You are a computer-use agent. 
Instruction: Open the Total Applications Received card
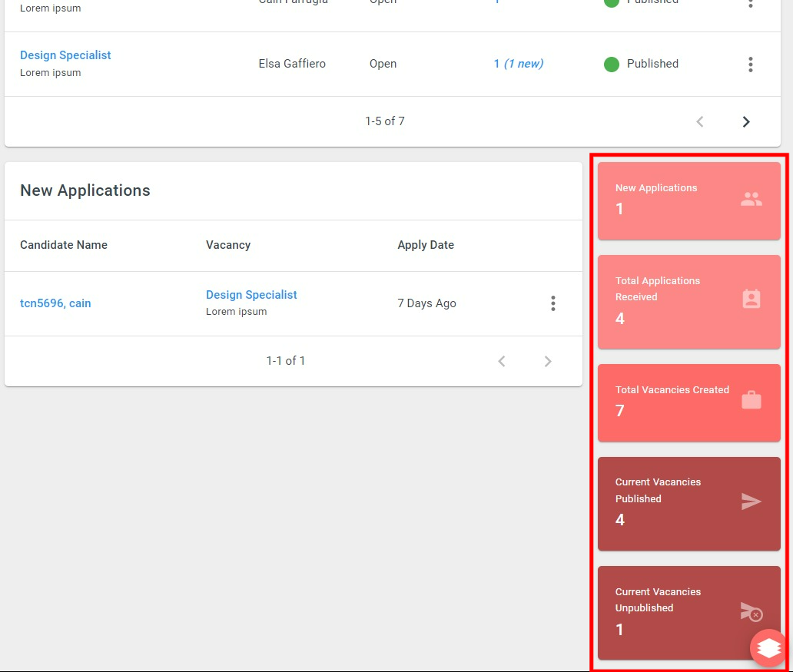[688, 302]
